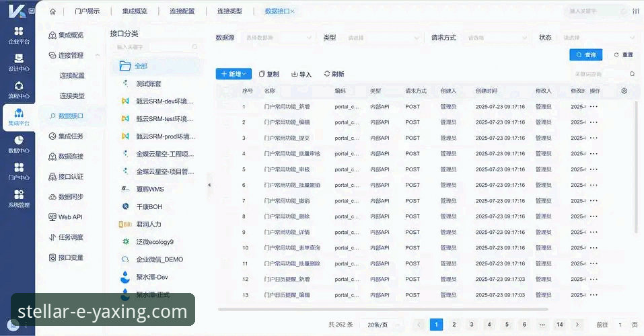The image size is (644, 336).
Task: Open more actions for row 9
Action: (594, 233)
